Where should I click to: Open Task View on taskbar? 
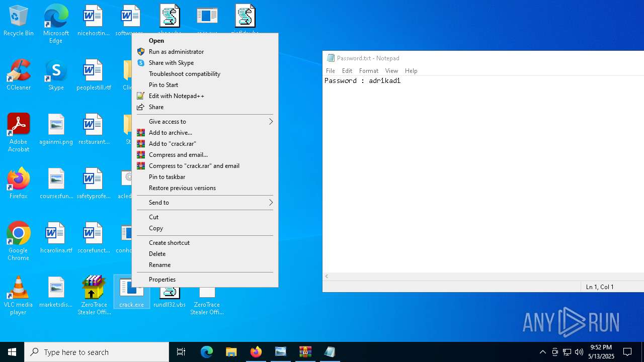[x=181, y=352]
